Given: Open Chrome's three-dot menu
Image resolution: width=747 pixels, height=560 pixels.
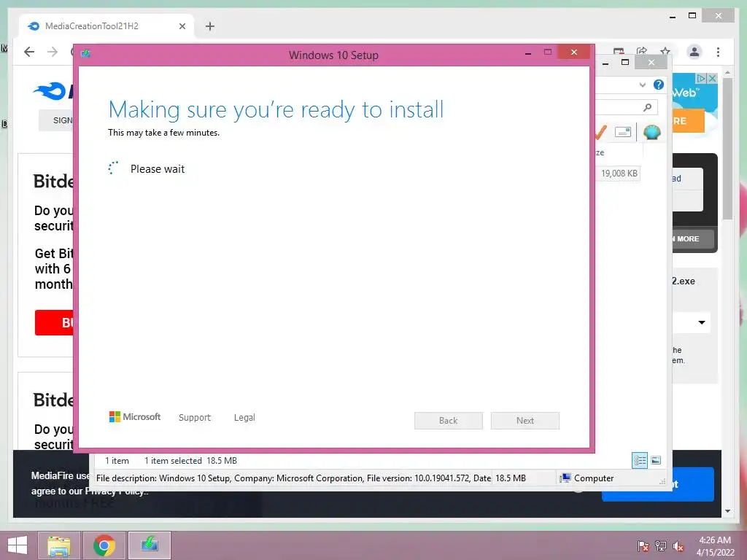Looking at the screenshot, I should point(718,52).
